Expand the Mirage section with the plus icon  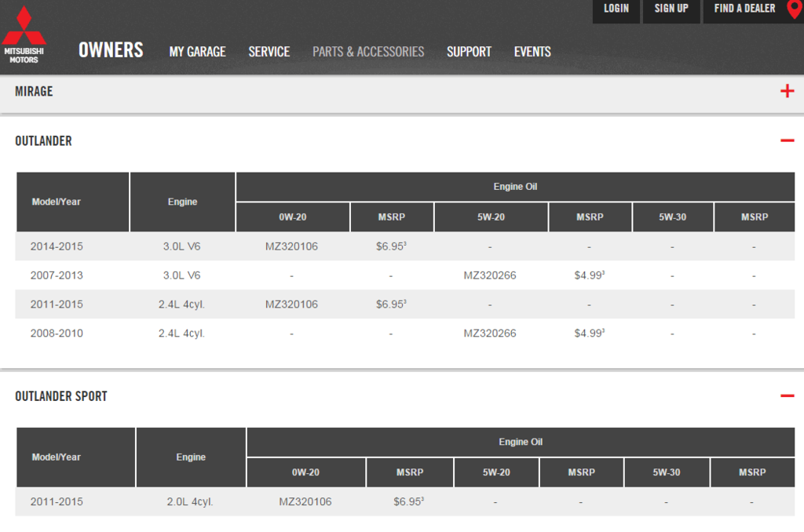point(787,91)
